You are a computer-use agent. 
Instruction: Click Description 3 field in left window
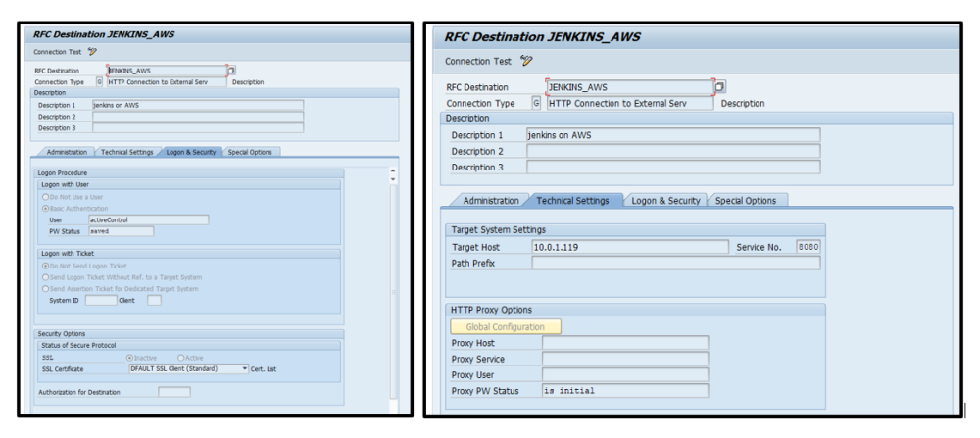pos(198,127)
